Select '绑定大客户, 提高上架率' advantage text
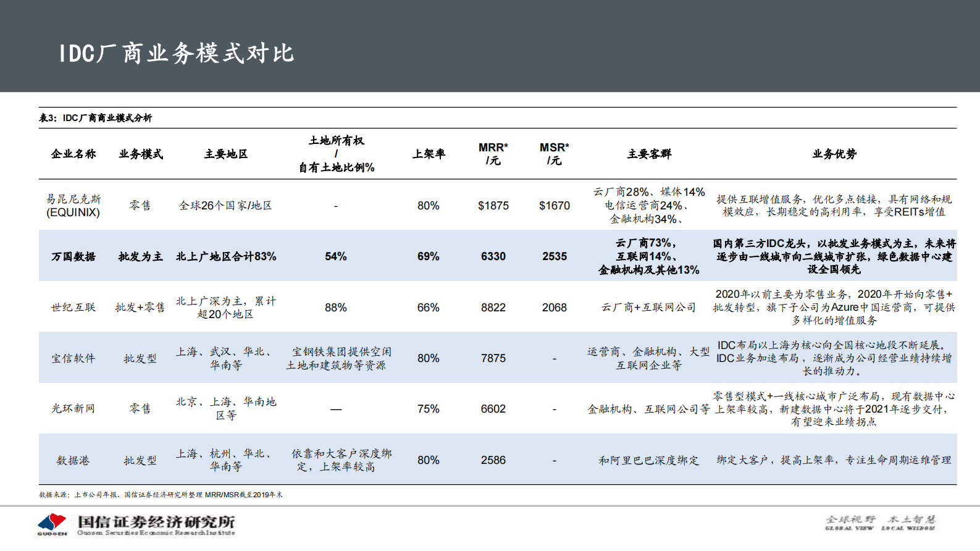 [x=834, y=460]
